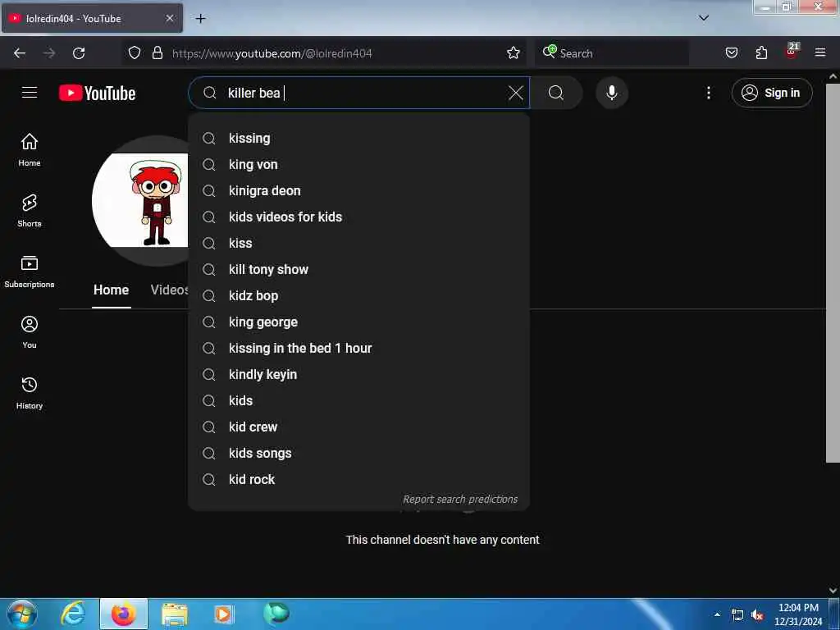
Task: Click the YouTube logo
Action: pos(97,93)
